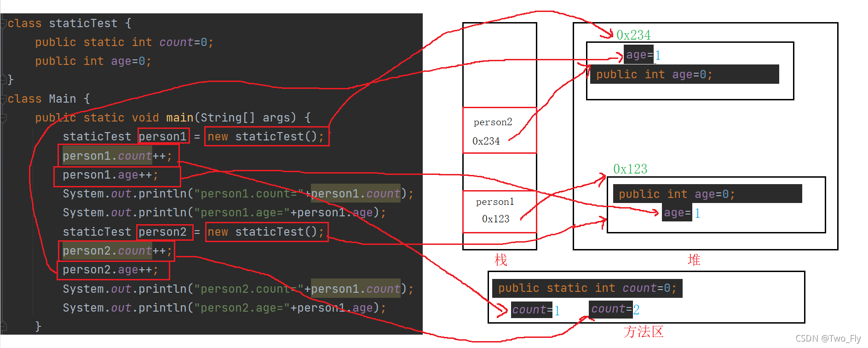The image size is (868, 348).
Task: Click 'class staticTest {' code line
Action: 69,23
